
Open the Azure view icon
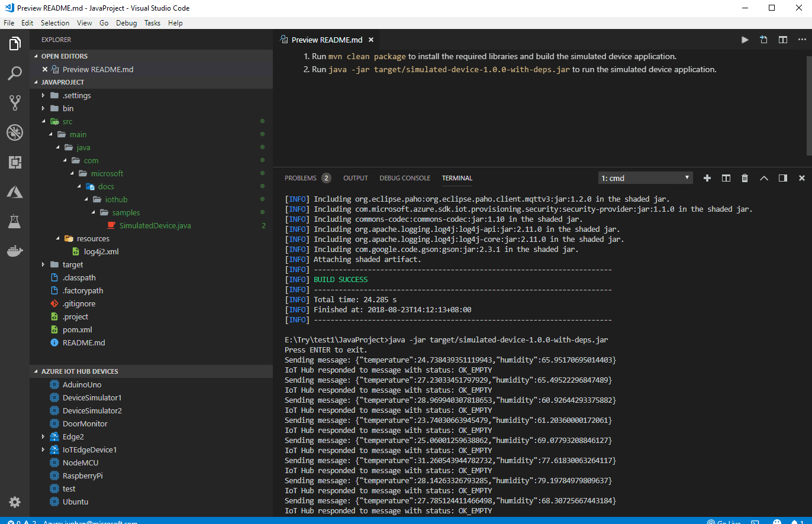pos(15,192)
